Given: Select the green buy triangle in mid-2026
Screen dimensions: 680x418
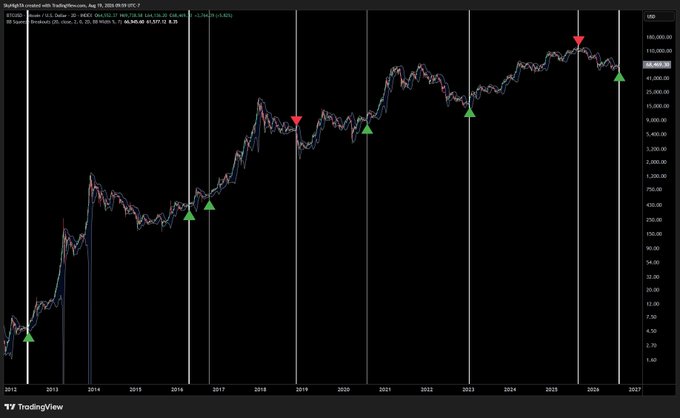Looking at the screenshot, I should click(x=619, y=77).
